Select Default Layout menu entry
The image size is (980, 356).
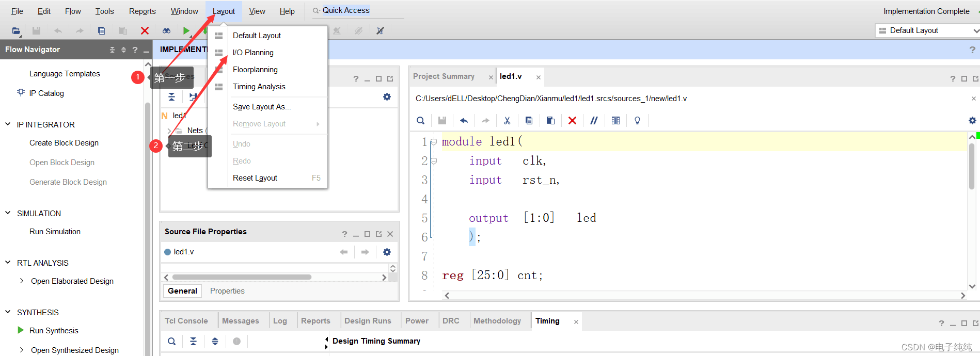click(x=267, y=36)
